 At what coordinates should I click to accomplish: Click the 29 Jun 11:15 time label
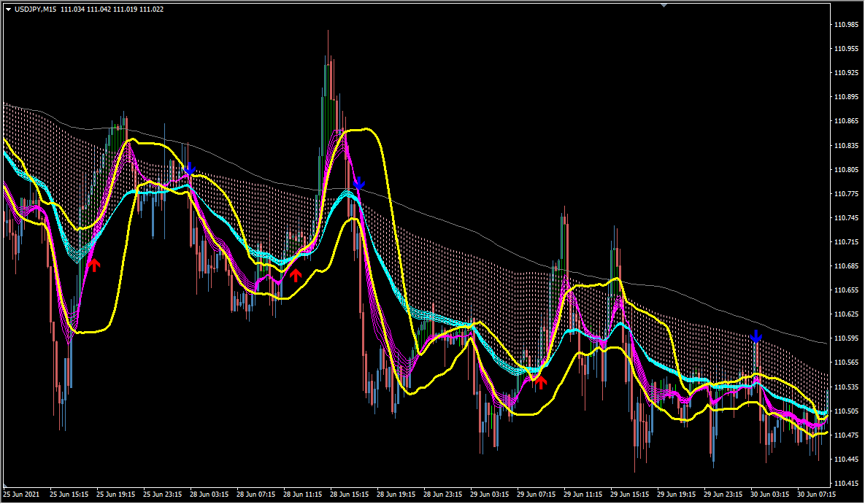coord(583,495)
